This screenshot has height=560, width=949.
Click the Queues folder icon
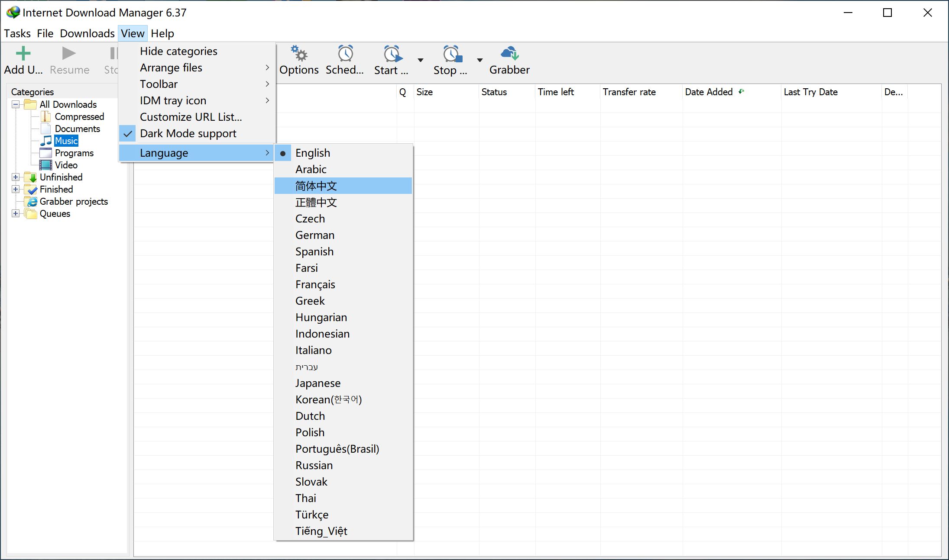[x=30, y=213]
